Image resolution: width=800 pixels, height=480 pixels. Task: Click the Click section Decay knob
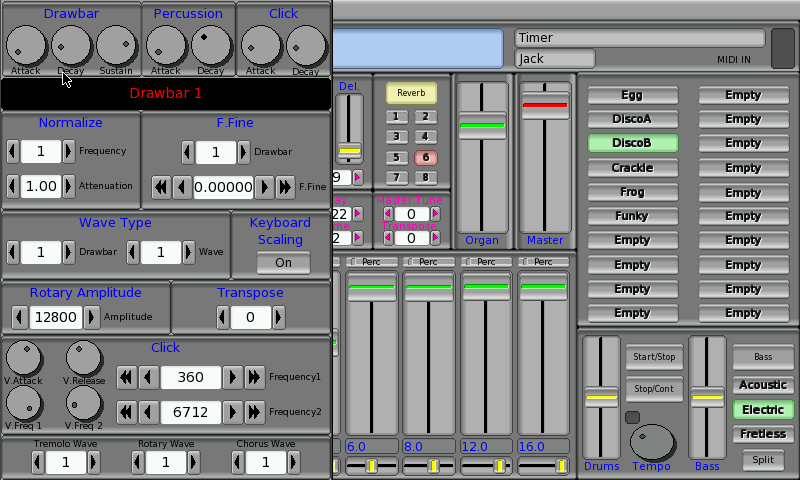306,46
